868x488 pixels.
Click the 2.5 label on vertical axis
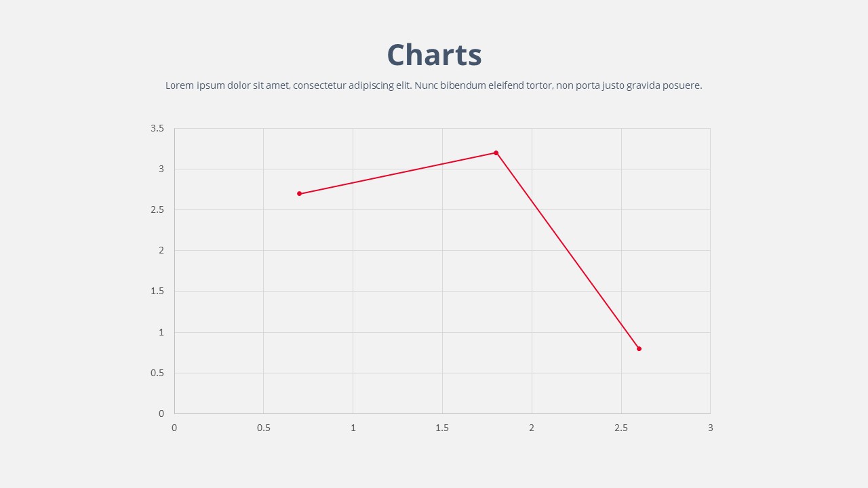click(x=157, y=210)
